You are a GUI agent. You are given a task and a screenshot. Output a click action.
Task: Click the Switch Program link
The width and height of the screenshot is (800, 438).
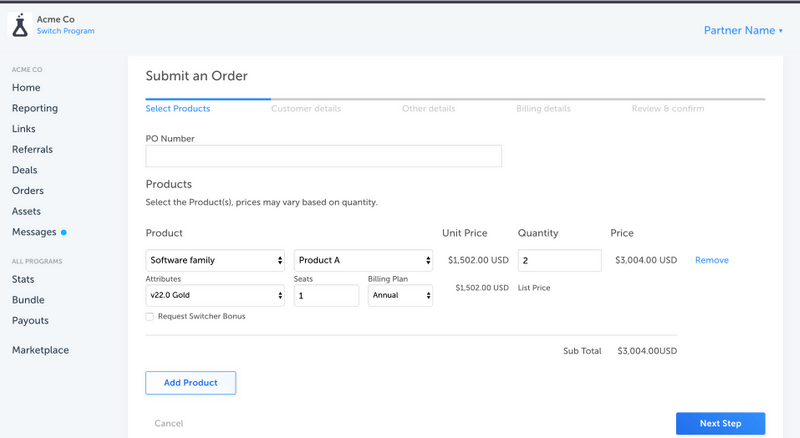point(66,32)
